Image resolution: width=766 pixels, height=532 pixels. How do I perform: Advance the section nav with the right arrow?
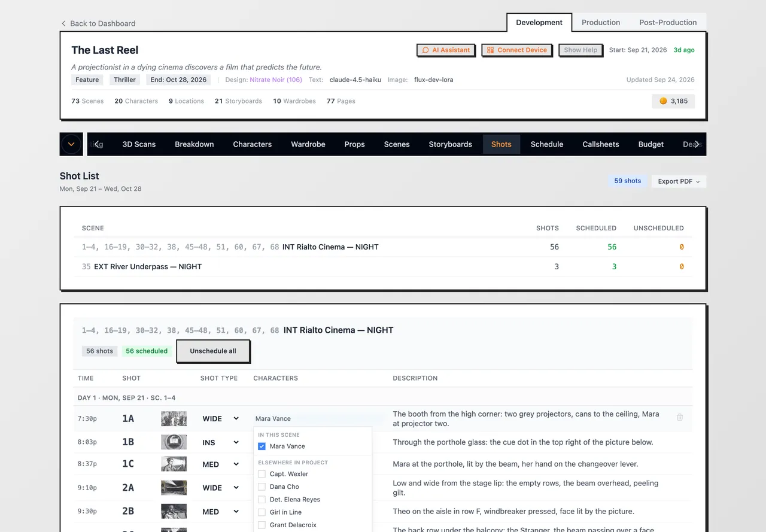(x=697, y=144)
